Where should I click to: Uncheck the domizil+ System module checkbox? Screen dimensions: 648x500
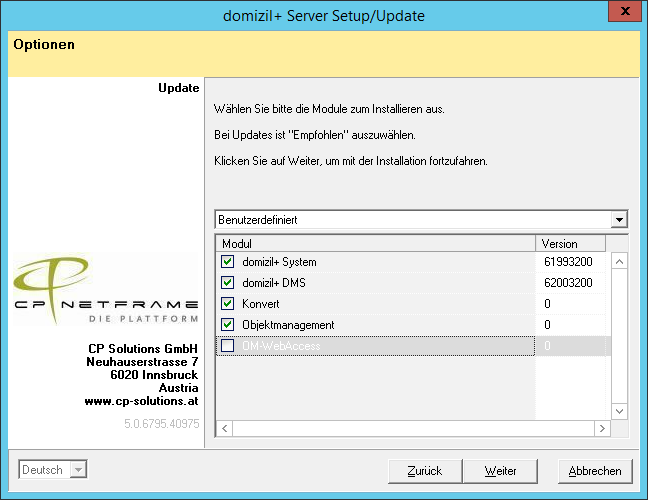click(227, 262)
